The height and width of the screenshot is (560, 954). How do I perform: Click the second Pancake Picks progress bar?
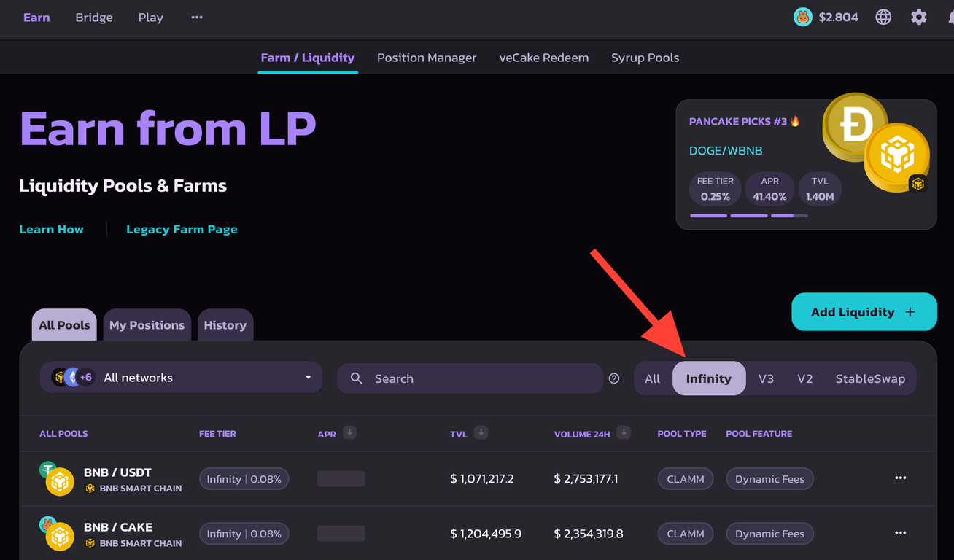749,216
